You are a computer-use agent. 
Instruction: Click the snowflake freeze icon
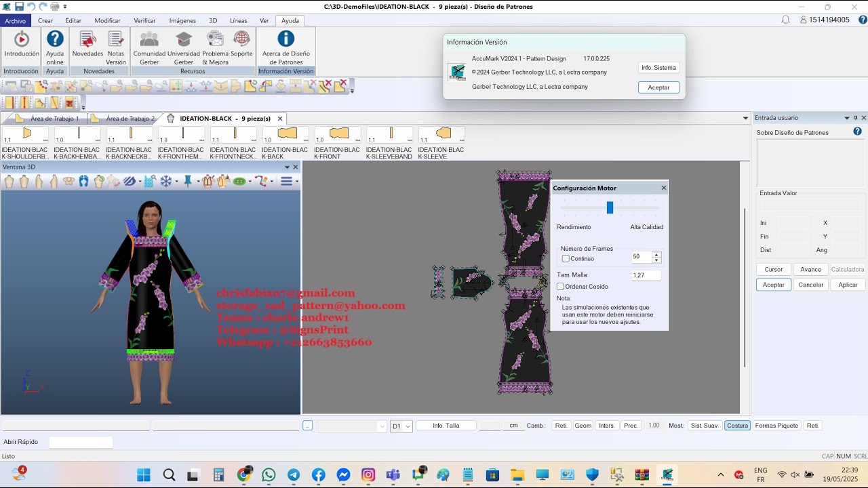click(166, 182)
